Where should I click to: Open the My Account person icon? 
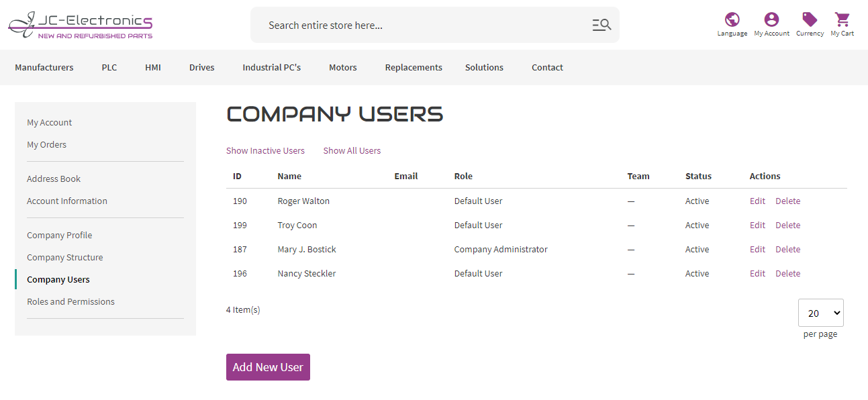pos(771,19)
